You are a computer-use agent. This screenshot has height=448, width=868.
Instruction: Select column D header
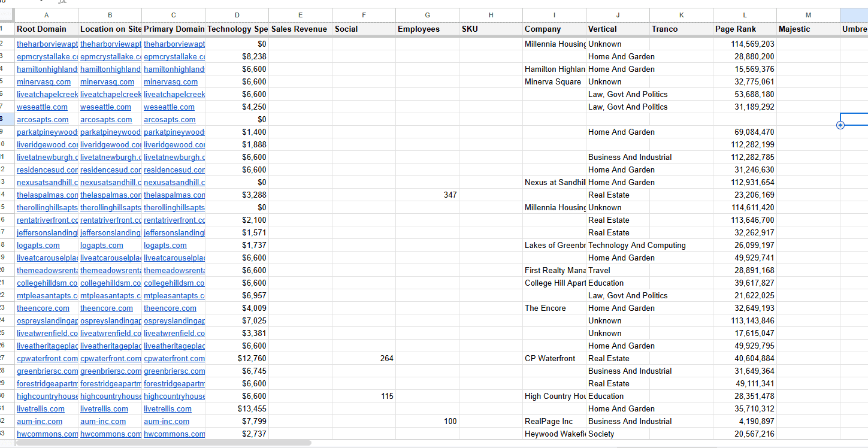237,14
